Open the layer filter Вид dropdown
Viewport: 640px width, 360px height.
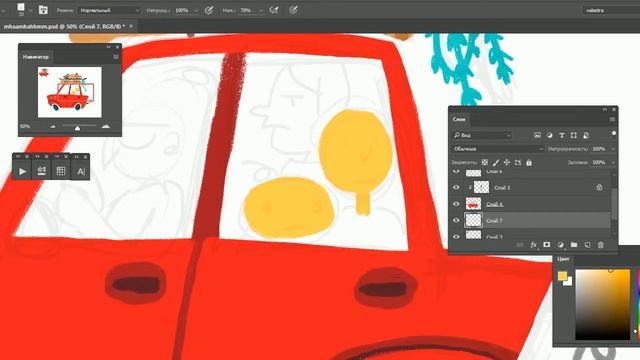click(482, 135)
